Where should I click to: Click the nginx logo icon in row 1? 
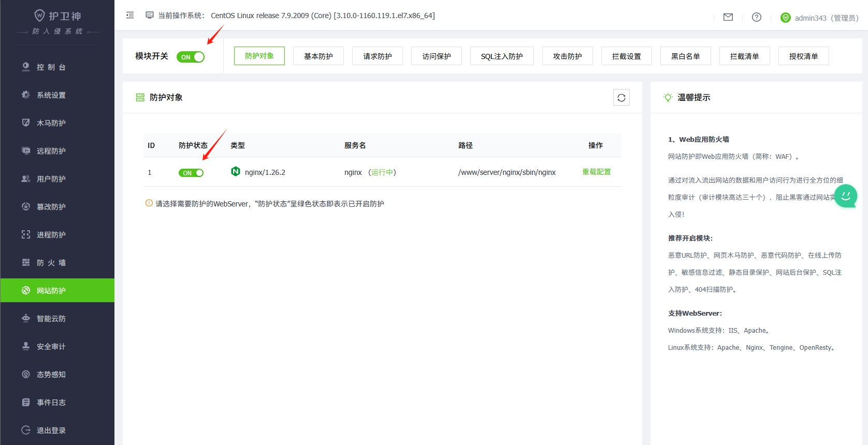pos(236,171)
